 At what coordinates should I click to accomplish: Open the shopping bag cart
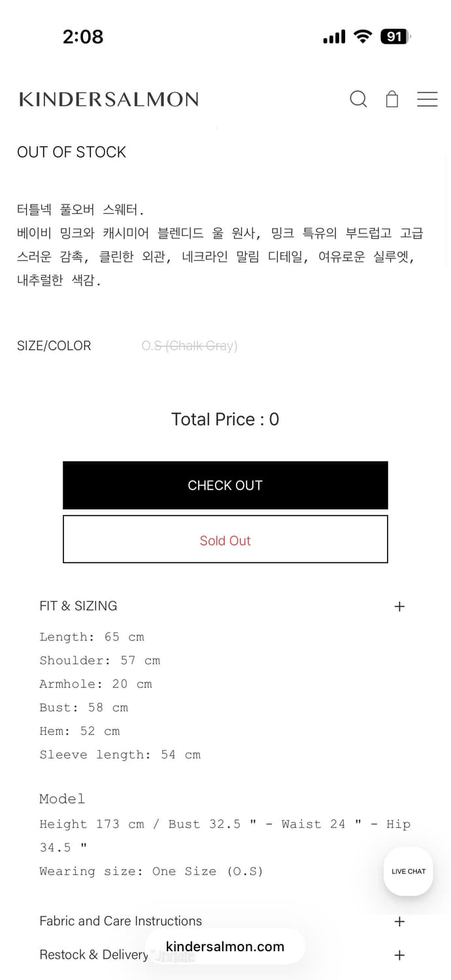coord(392,99)
